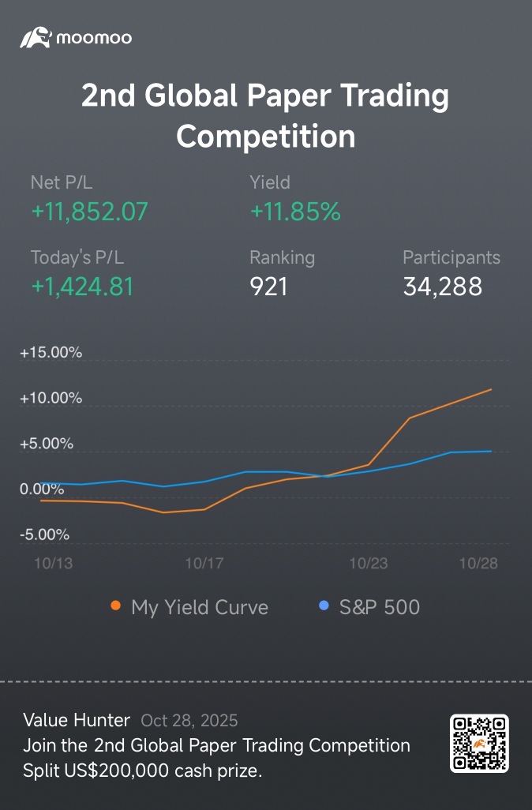This screenshot has height=810, width=532.
Task: Click the 2nd Global Paper Trading Competition title
Action: (x=266, y=116)
